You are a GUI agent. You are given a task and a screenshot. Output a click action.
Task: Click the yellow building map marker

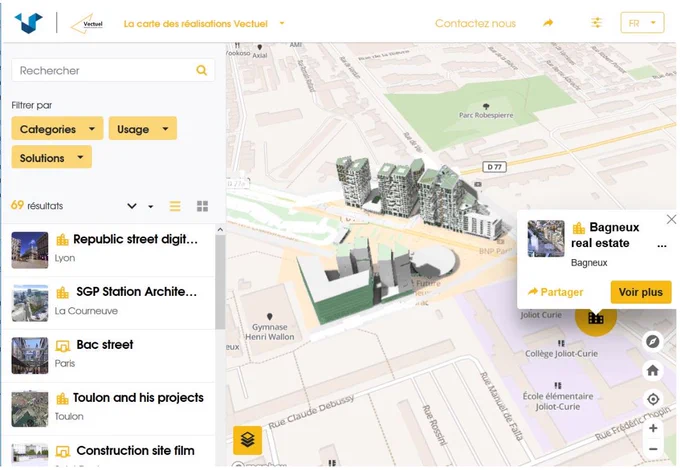click(596, 318)
